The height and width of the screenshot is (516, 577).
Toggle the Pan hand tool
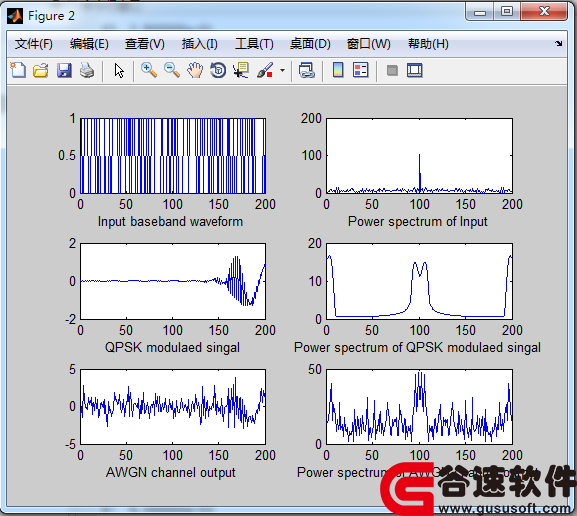pyautogui.click(x=195, y=70)
